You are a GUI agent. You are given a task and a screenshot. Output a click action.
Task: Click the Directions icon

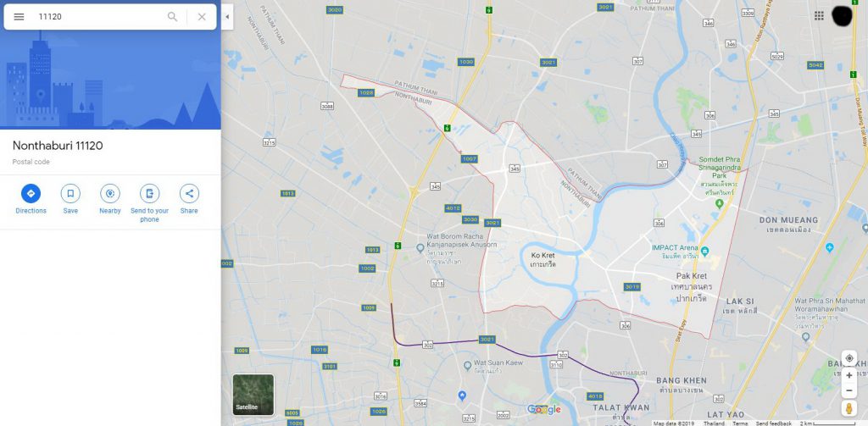31,194
